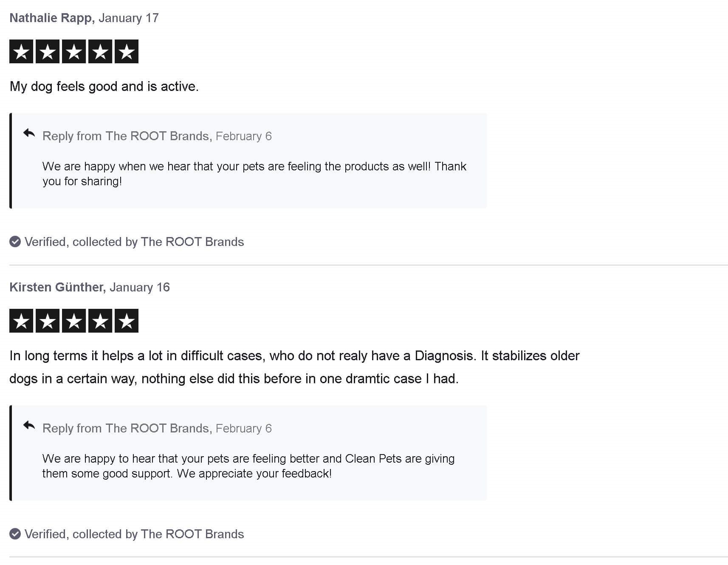This screenshot has height=565, width=728.
Task: Click the January 17 review date
Action: click(129, 18)
